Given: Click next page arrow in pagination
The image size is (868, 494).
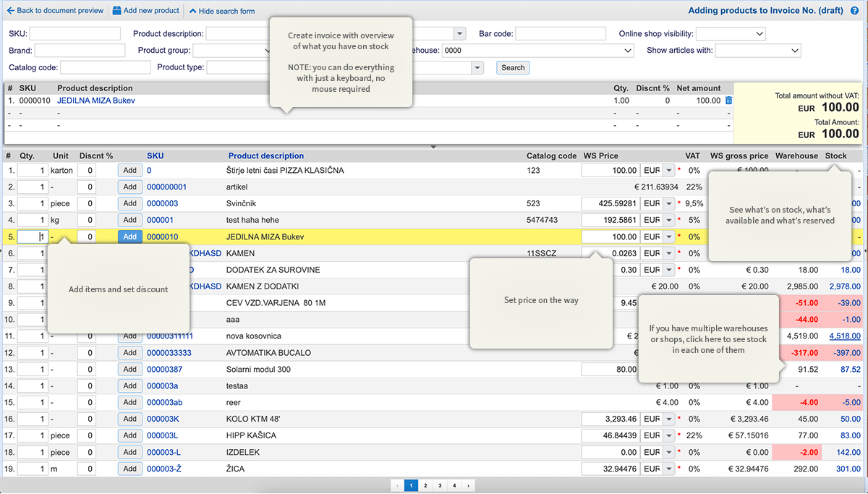Looking at the screenshot, I should 469,486.
